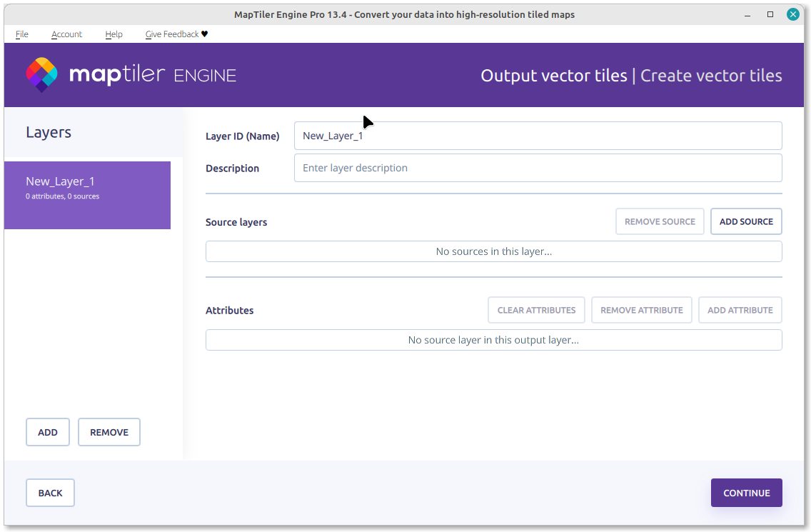Click the ADD ATTRIBUTE button

tap(740, 310)
